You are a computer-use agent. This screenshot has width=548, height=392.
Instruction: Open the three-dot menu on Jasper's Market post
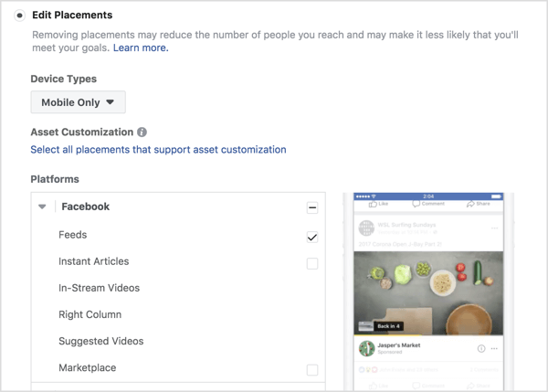[494, 349]
